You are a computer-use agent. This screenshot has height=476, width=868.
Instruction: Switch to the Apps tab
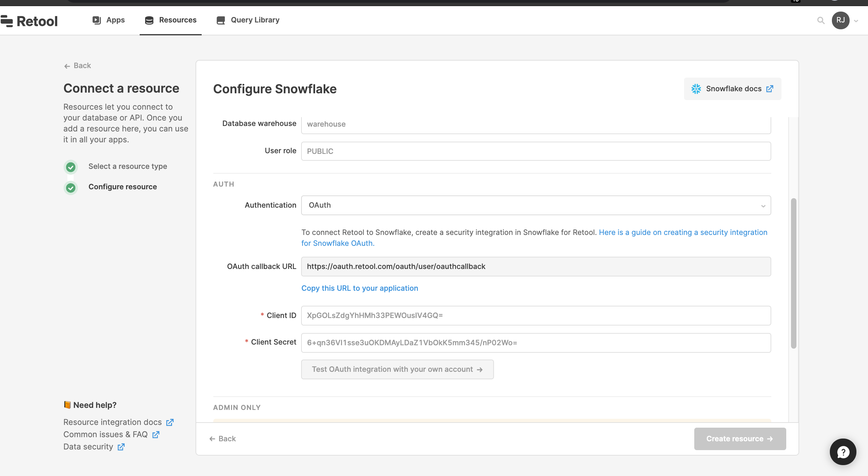click(x=108, y=20)
